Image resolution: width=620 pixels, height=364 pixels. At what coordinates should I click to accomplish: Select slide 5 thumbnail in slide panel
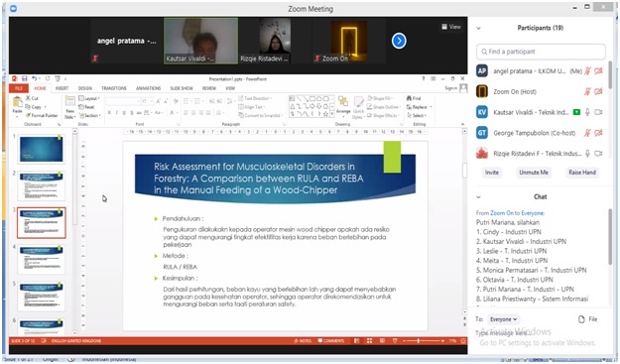(41, 297)
